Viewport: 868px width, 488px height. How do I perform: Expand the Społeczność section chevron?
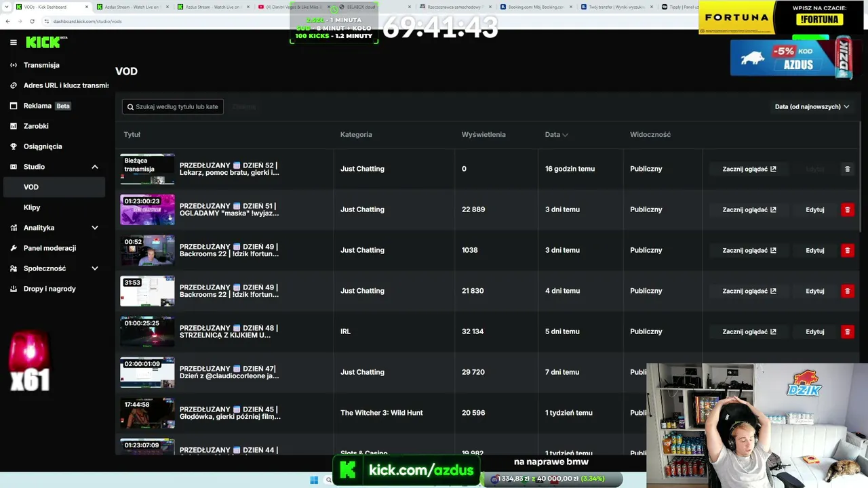pyautogui.click(x=95, y=268)
